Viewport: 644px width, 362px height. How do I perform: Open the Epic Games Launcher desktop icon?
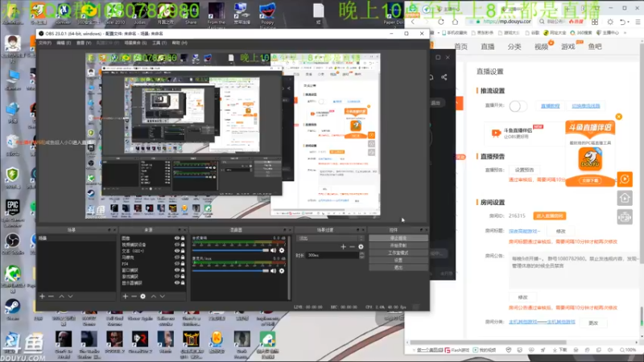pos(12,212)
